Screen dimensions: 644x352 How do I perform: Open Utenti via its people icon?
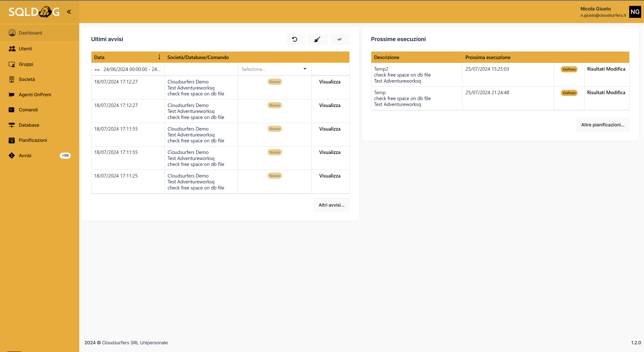12,49
